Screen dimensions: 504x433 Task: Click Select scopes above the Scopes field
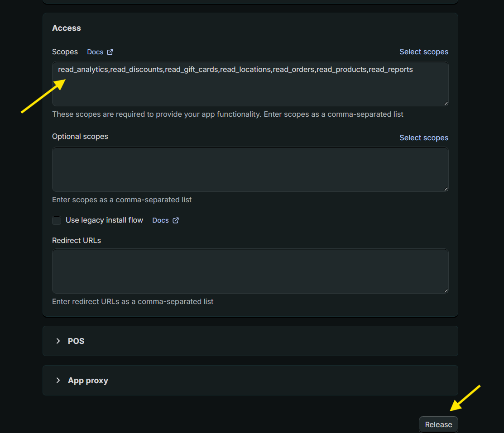point(423,52)
